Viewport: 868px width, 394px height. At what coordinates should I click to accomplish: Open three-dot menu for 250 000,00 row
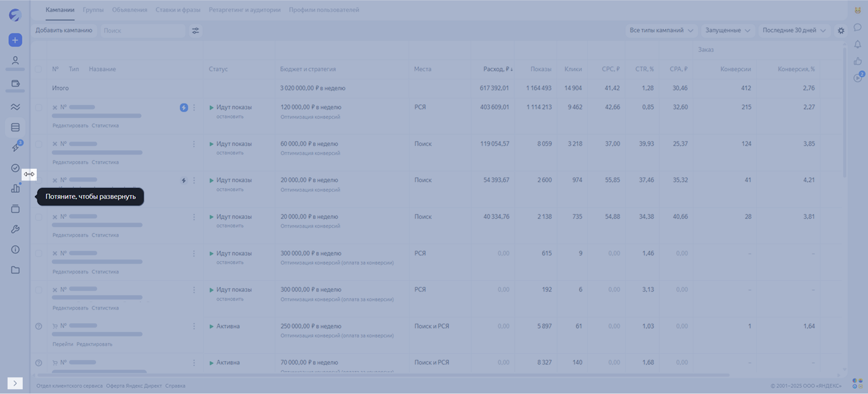click(x=194, y=326)
